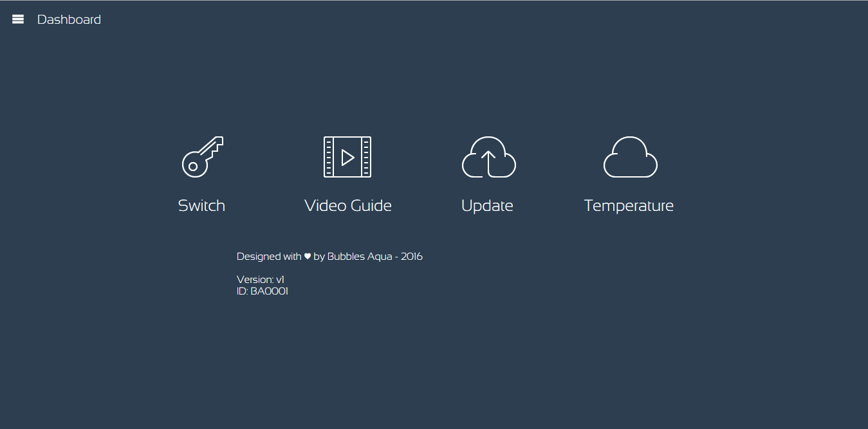The width and height of the screenshot is (868, 429).
Task: Toggle the Update function
Action: coord(488,174)
